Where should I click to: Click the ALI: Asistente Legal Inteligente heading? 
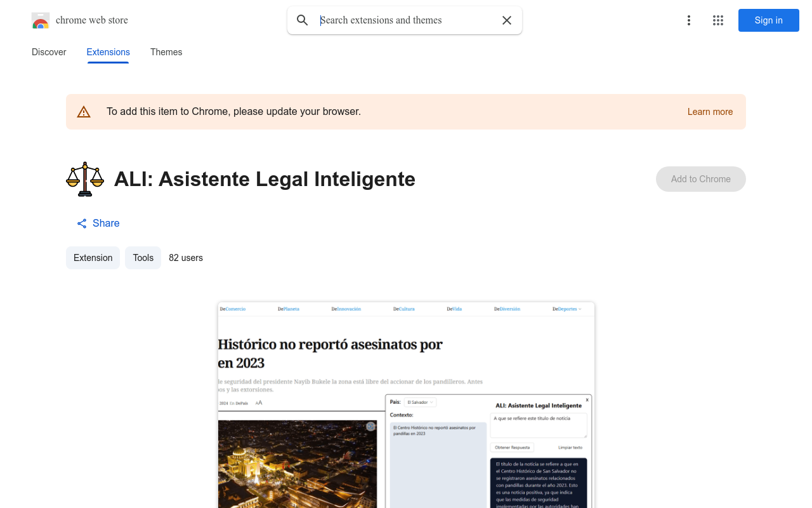click(x=265, y=179)
